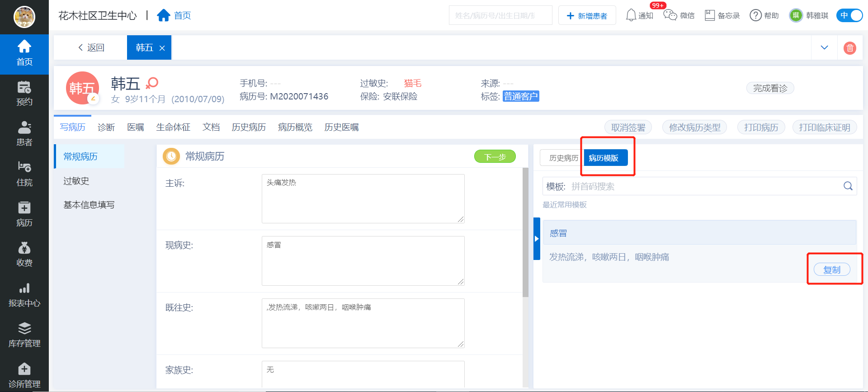Open 库存管理 inventory sidebar item
The height and width of the screenshot is (392, 868).
24,335
